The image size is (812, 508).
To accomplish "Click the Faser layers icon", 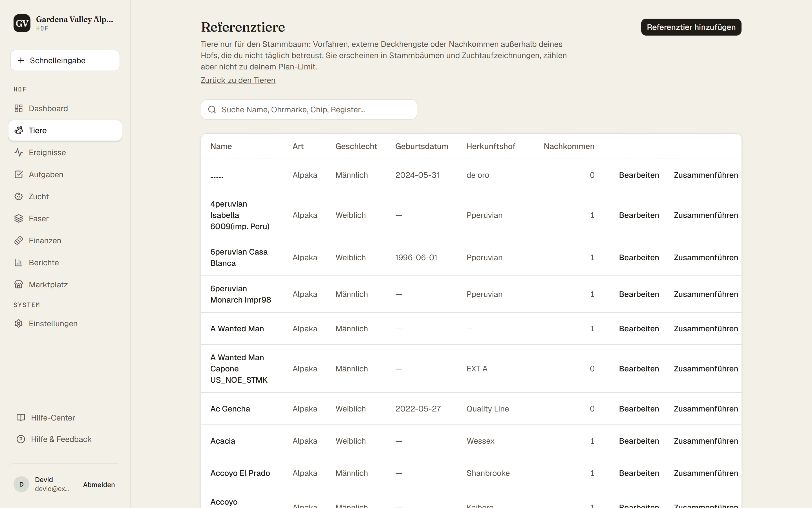I will [x=18, y=218].
